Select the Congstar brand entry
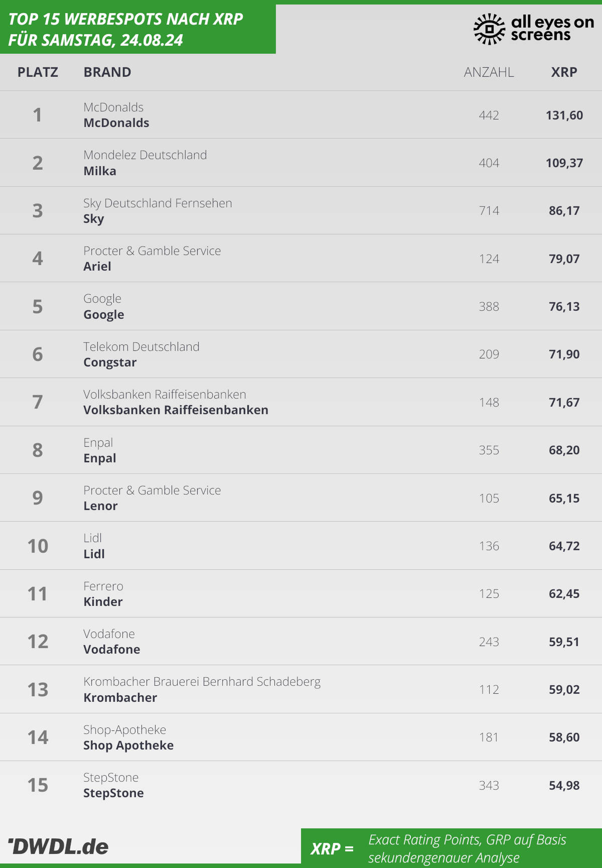This screenshot has height=868, width=602. (110, 362)
